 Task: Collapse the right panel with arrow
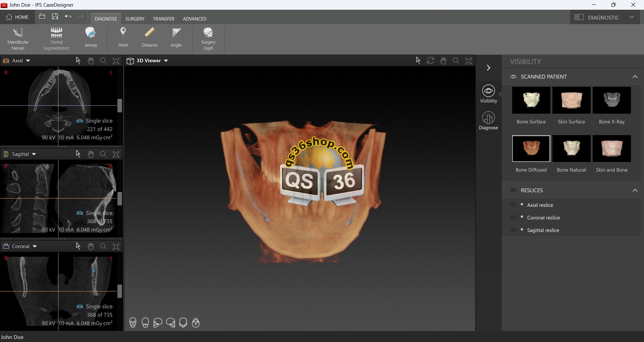click(488, 68)
